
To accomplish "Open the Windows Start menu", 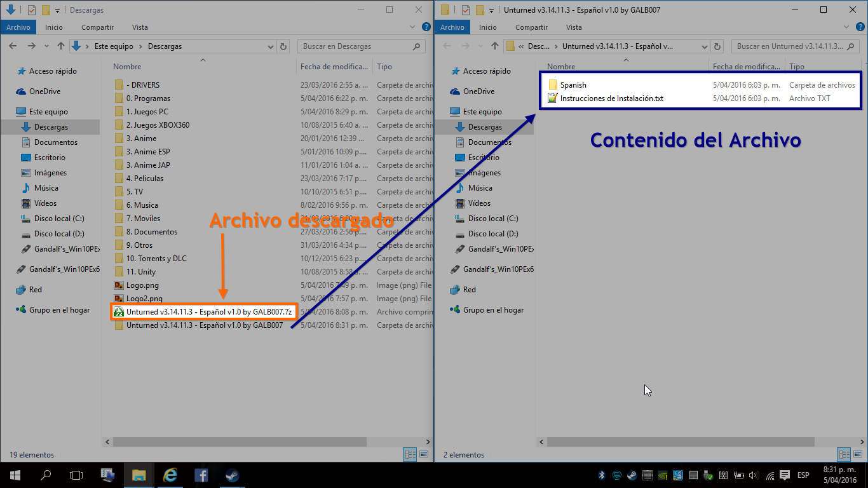I will tap(15, 475).
